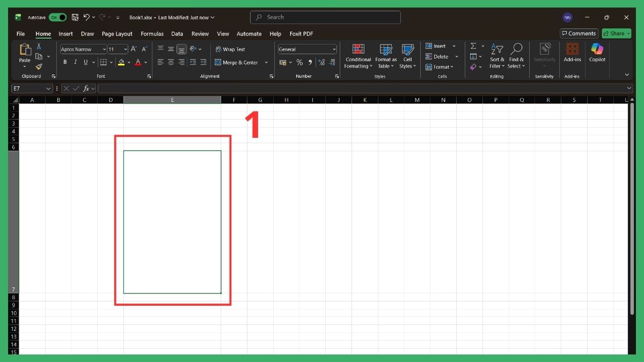The image size is (644, 362).
Task: Open the General number format dropdown
Action: pos(334,49)
